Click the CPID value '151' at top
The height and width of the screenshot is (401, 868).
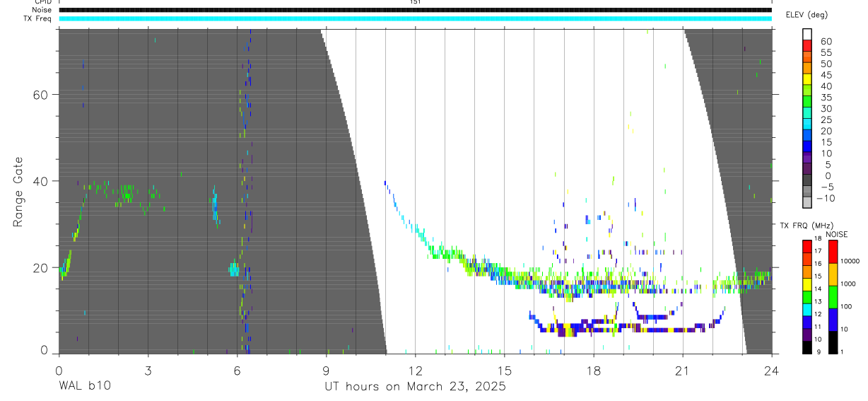click(x=415, y=2)
